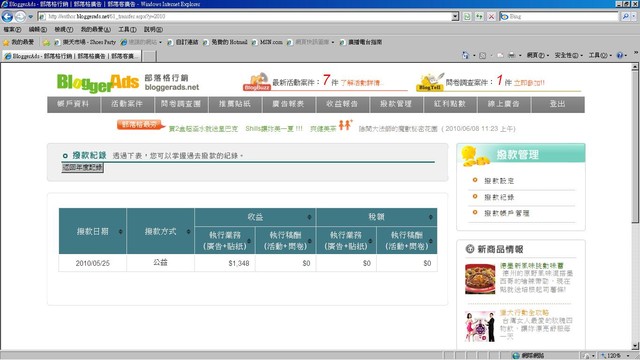The width and height of the screenshot is (640, 360).
Task: Click the browser Forward arrow button
Action: (x=20, y=17)
